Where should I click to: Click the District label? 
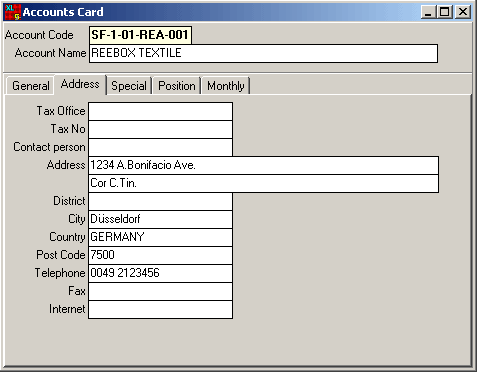click(x=69, y=201)
